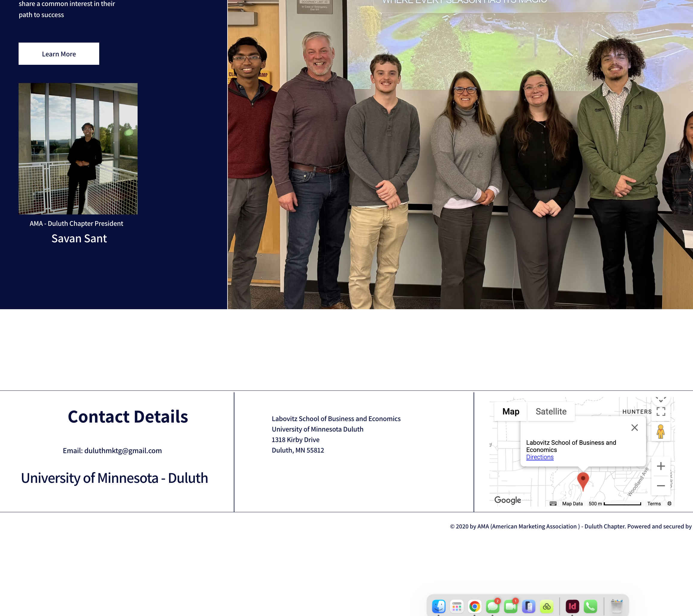Image resolution: width=693 pixels, height=616 pixels.
Task: Click the 'Savan Sant' name text
Action: click(x=79, y=238)
